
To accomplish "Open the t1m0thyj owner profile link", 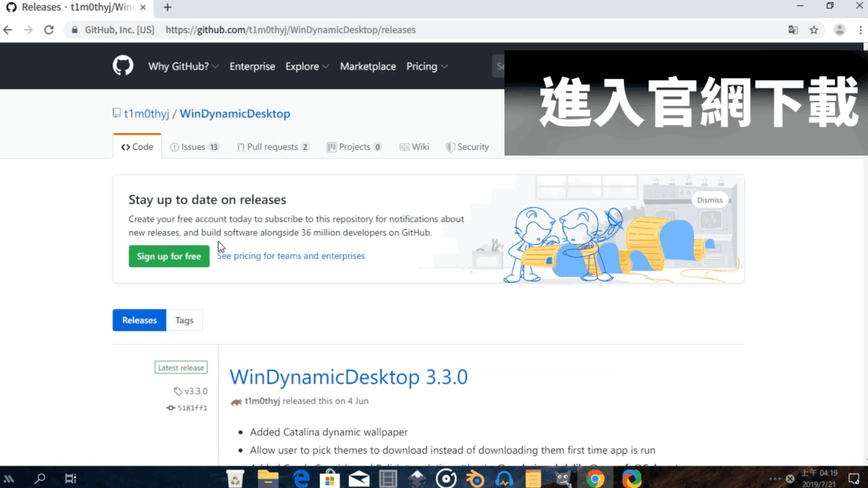I will pos(146,114).
